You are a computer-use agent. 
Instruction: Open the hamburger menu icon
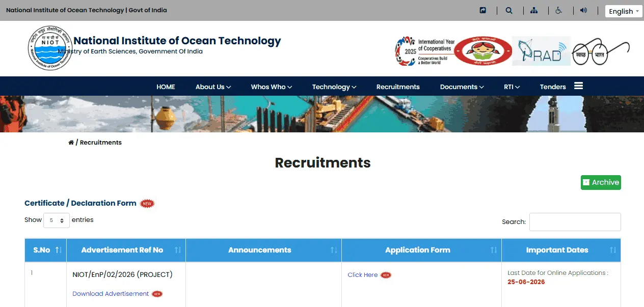click(x=578, y=86)
